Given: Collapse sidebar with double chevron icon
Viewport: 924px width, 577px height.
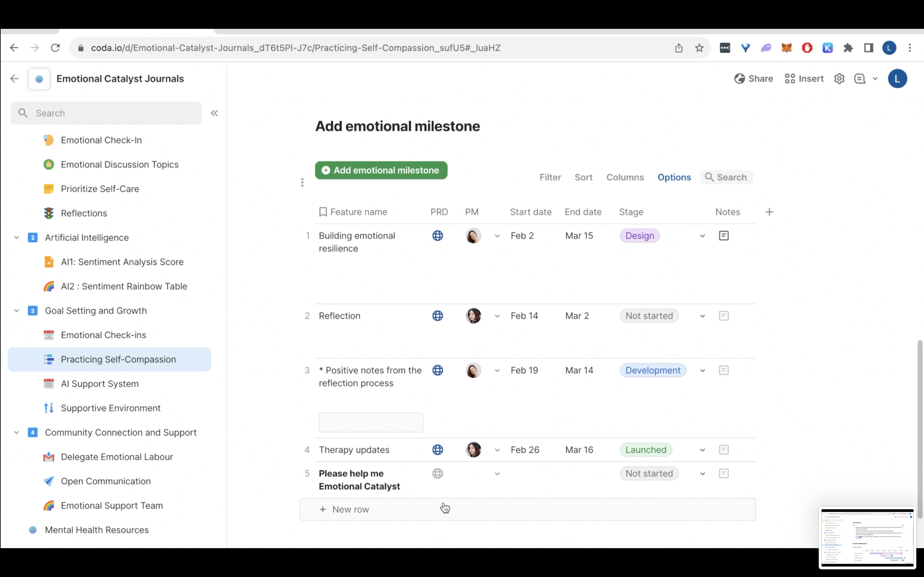Looking at the screenshot, I should tap(214, 113).
